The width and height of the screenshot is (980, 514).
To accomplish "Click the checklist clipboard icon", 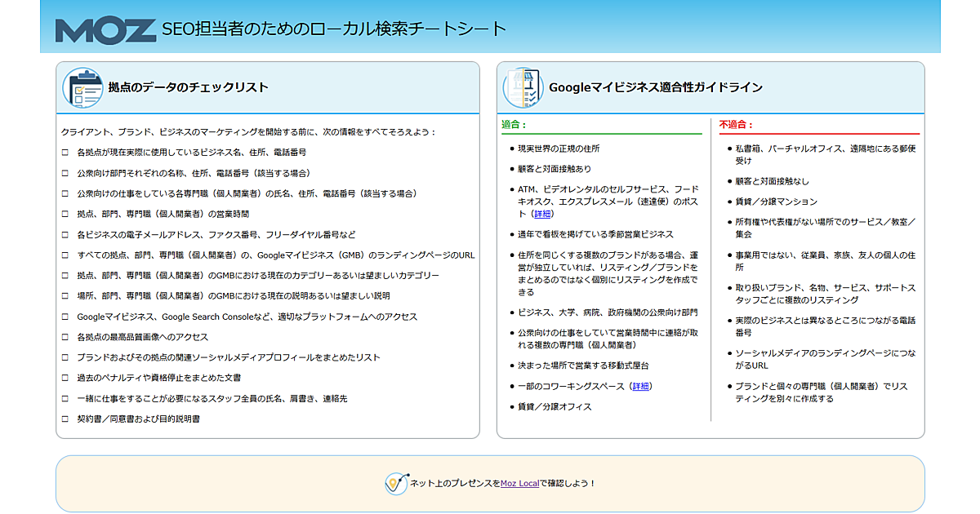I will coord(82,88).
